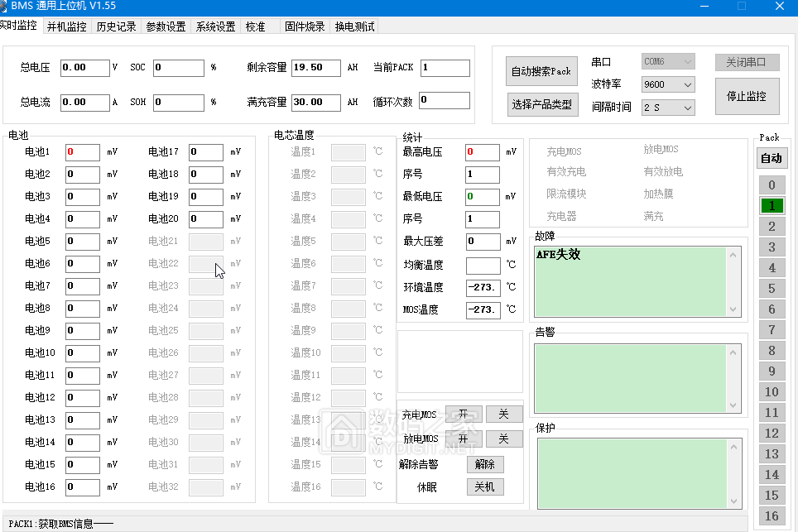Click the 总电压 value field

point(85,68)
